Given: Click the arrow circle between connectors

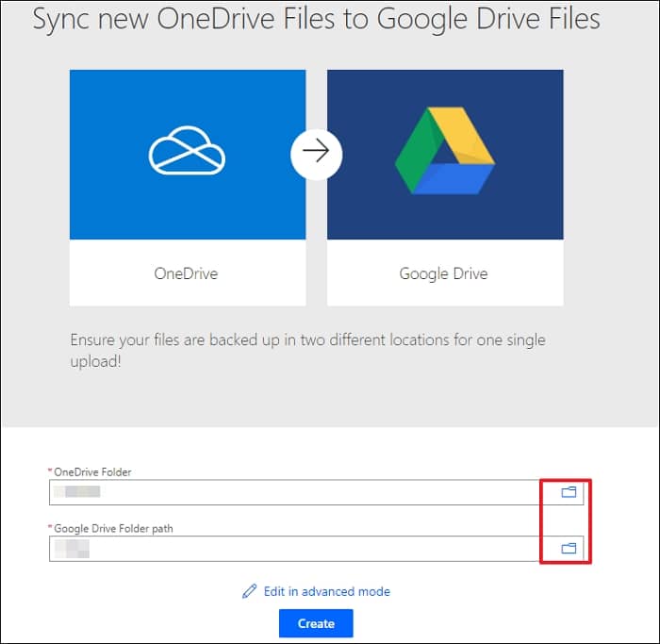Looking at the screenshot, I should click(316, 154).
